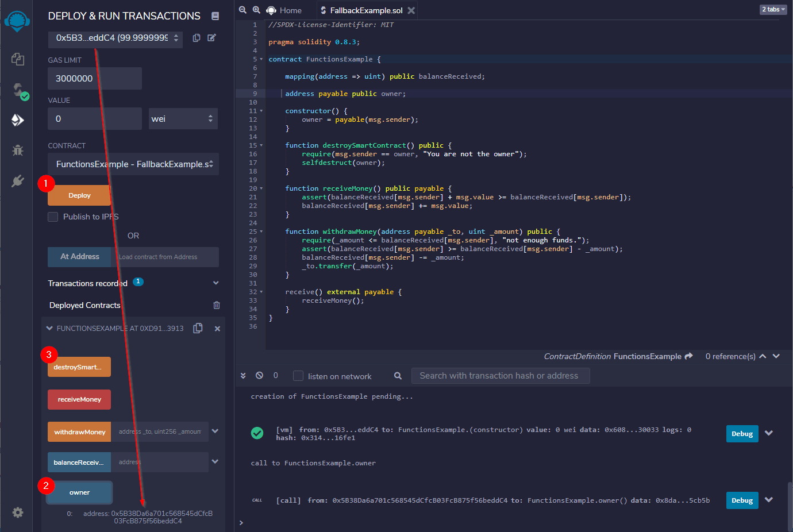This screenshot has height=532, width=793.
Task: Click 'creation of FunctionsExample pending...' text
Action: pos(332,396)
